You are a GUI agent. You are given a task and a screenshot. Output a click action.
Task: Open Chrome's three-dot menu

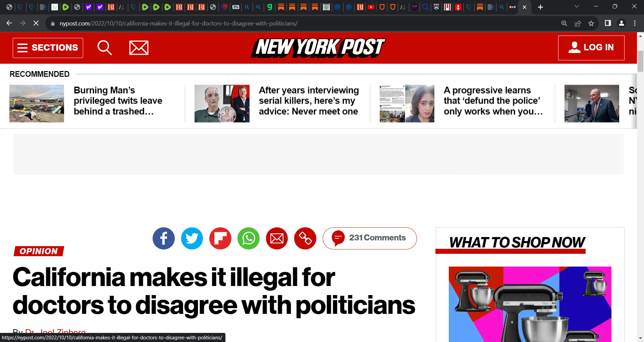(635, 23)
